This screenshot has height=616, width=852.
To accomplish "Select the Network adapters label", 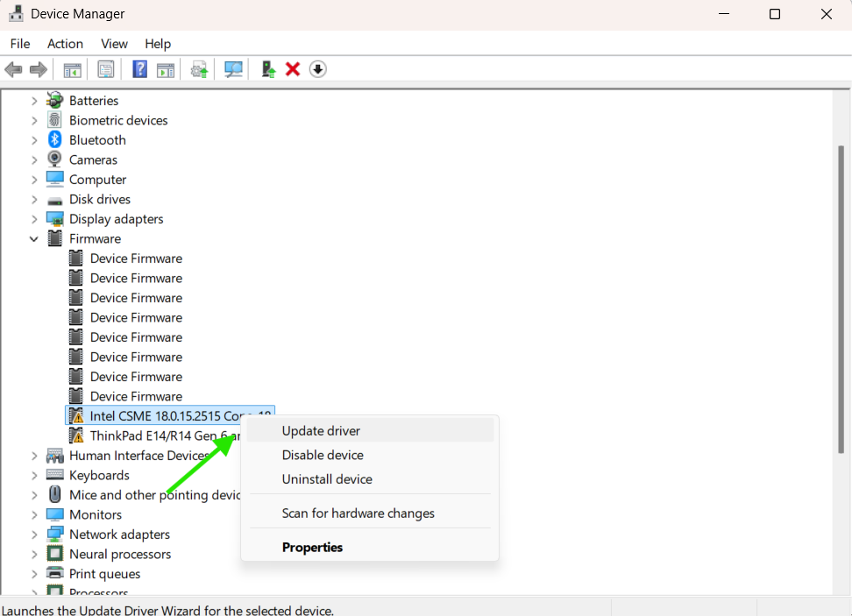I will click(x=119, y=535).
